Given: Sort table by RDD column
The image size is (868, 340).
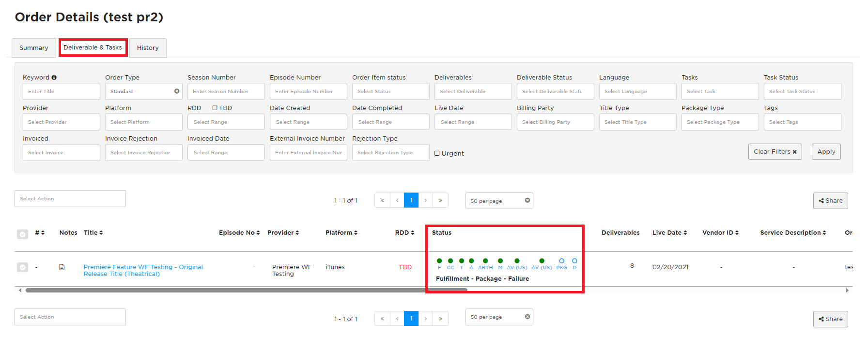Looking at the screenshot, I should point(404,233).
